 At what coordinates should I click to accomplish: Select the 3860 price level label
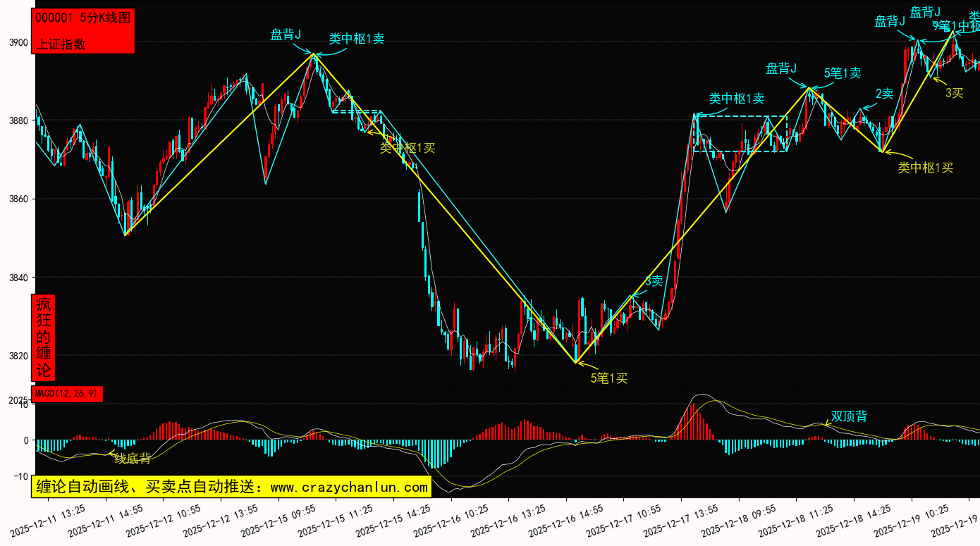(18, 199)
